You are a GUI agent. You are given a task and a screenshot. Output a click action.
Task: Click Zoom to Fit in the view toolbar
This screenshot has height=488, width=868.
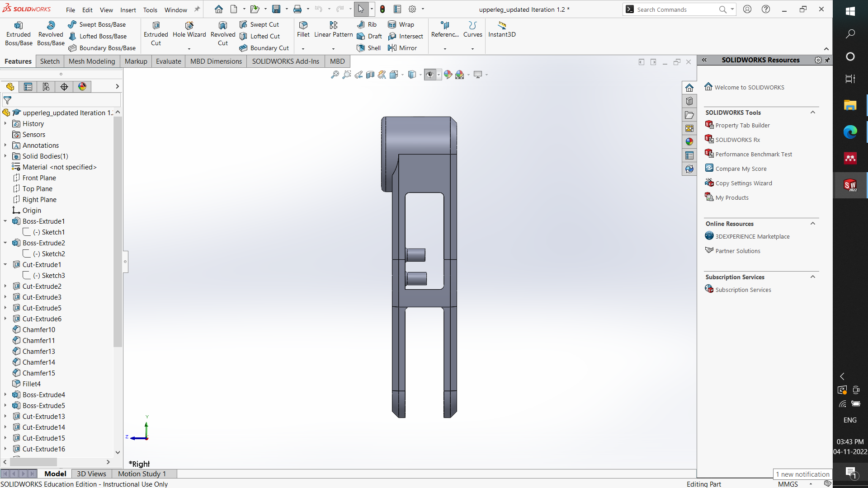pos(335,75)
